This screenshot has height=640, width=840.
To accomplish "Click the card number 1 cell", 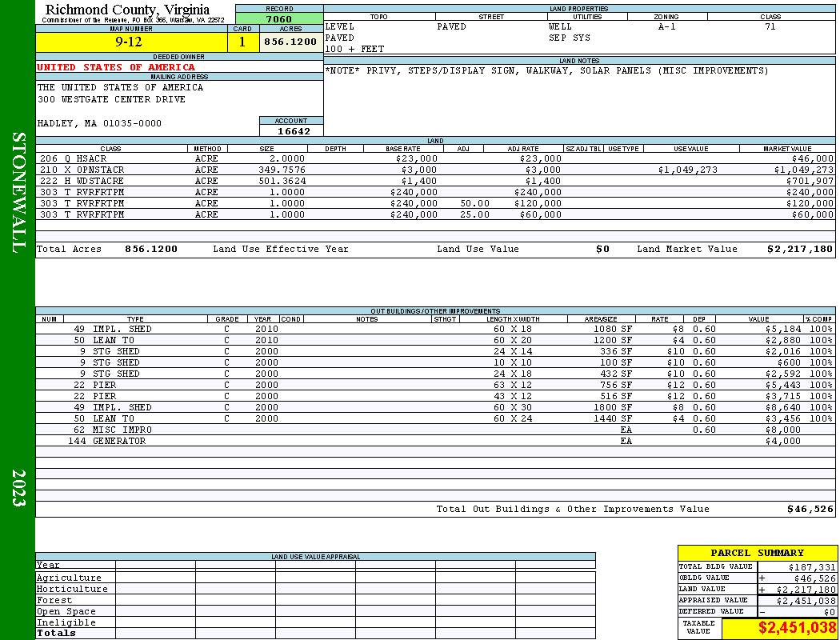I will 242,42.
